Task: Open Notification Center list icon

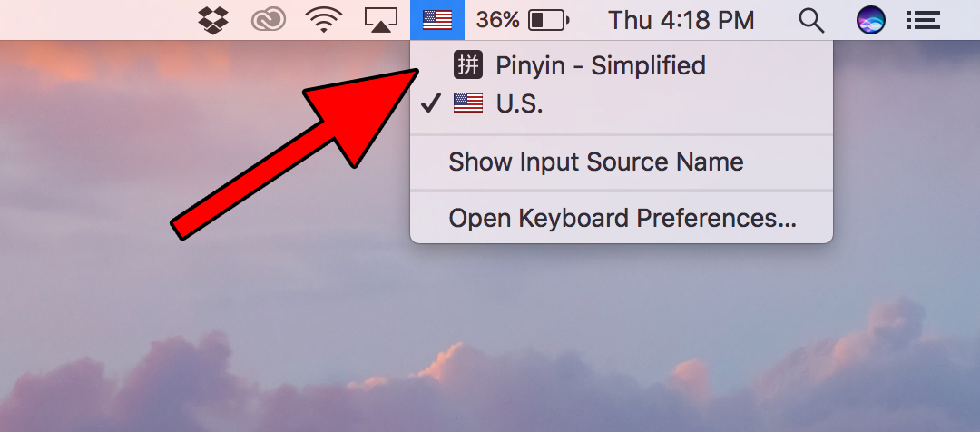Action: 924,20
